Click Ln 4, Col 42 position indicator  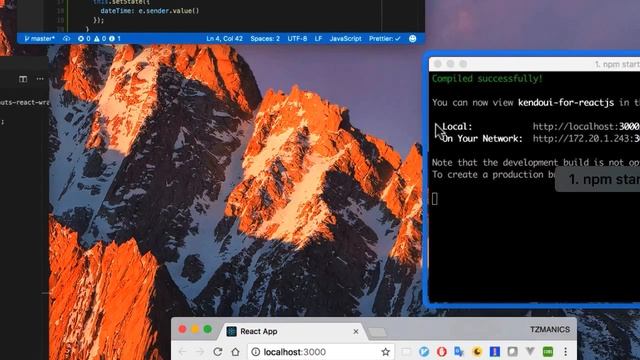224,39
